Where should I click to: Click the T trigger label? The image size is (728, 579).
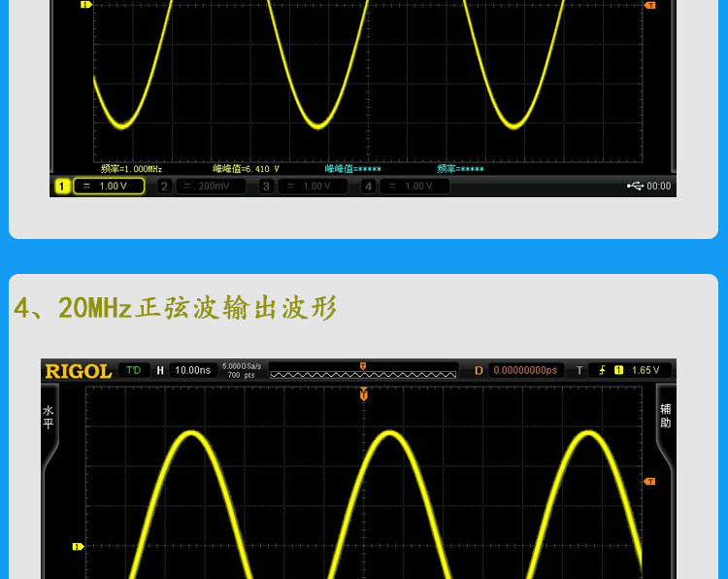[579, 370]
